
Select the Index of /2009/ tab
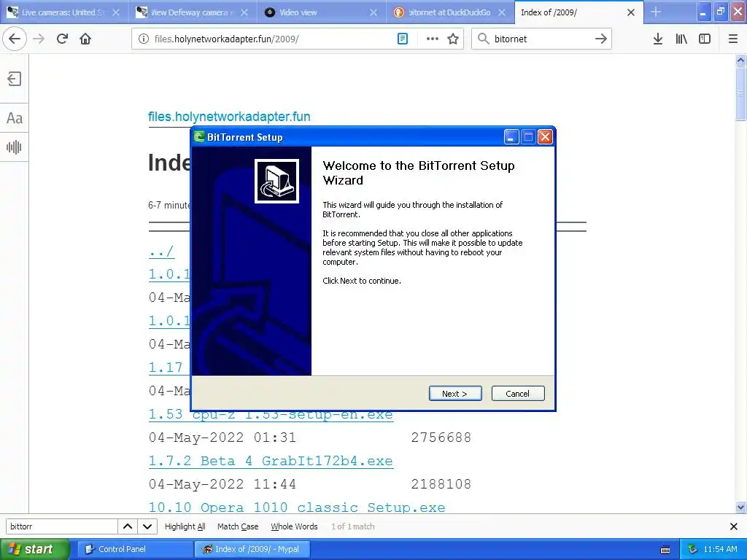578,12
